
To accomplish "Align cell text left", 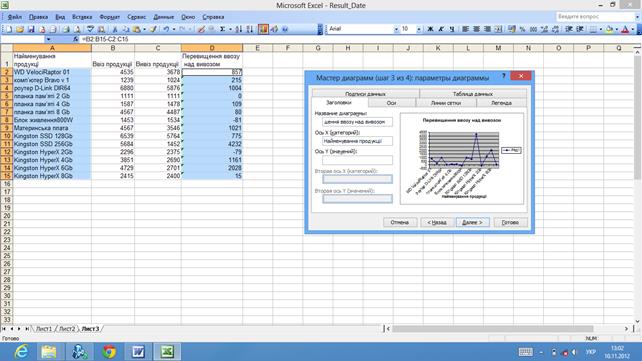I will tap(466, 29).
